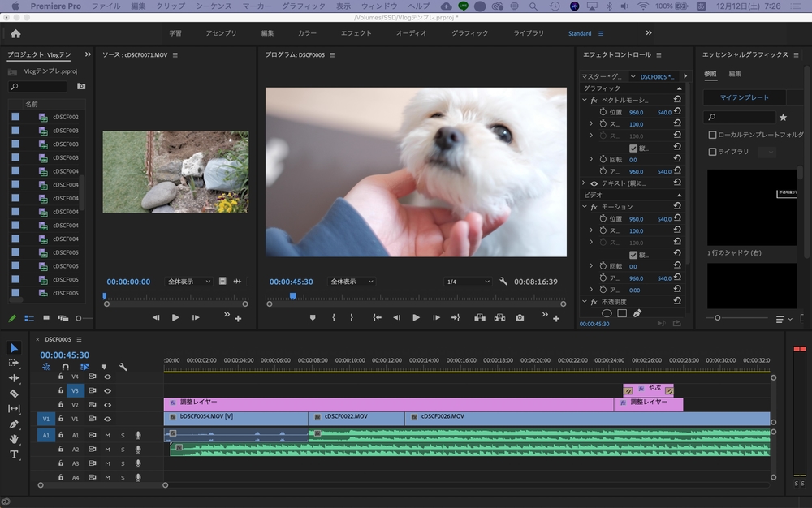
Task: Select the Track Select Forward tool
Action: click(x=14, y=364)
